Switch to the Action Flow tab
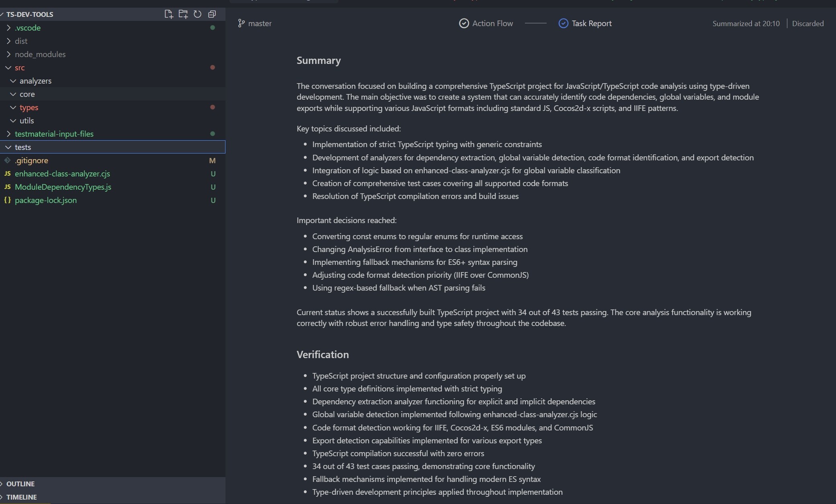Screen dimensions: 836x504 tap(492, 23)
